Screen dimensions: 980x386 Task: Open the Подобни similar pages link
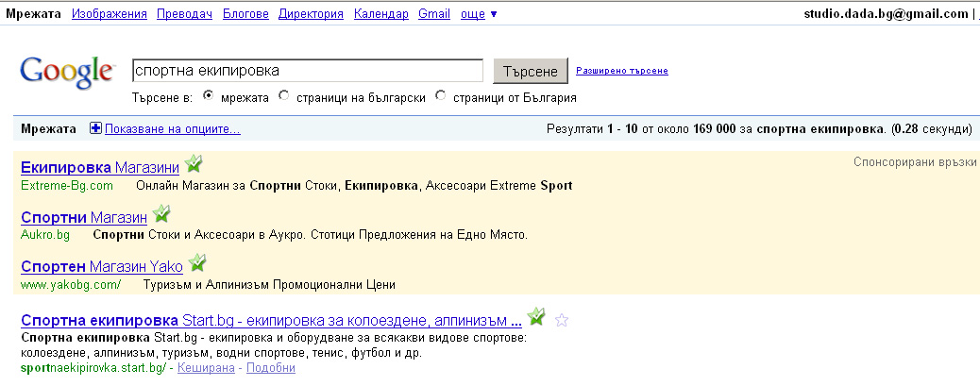click(x=269, y=367)
